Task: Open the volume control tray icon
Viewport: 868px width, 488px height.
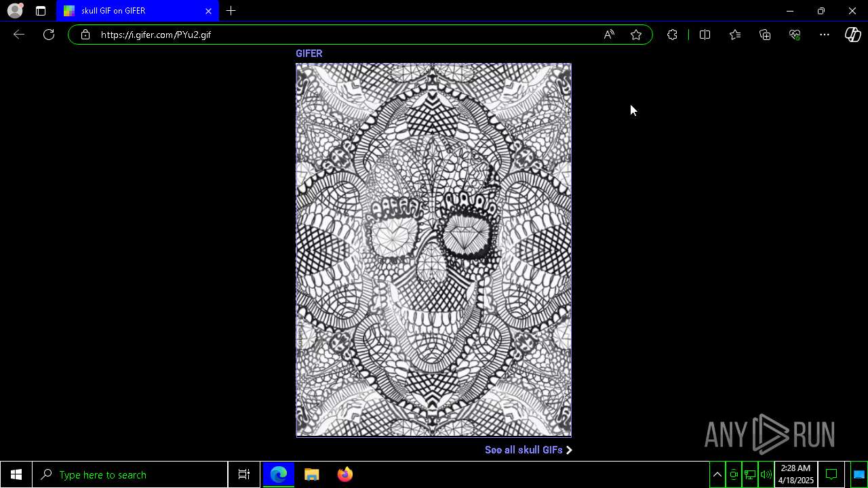Action: pyautogui.click(x=766, y=474)
